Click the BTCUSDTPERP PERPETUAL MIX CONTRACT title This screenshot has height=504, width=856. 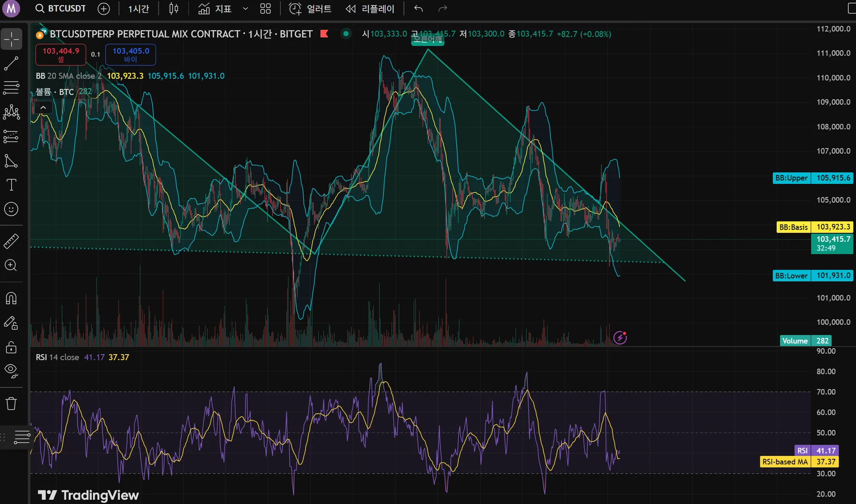[181, 34]
